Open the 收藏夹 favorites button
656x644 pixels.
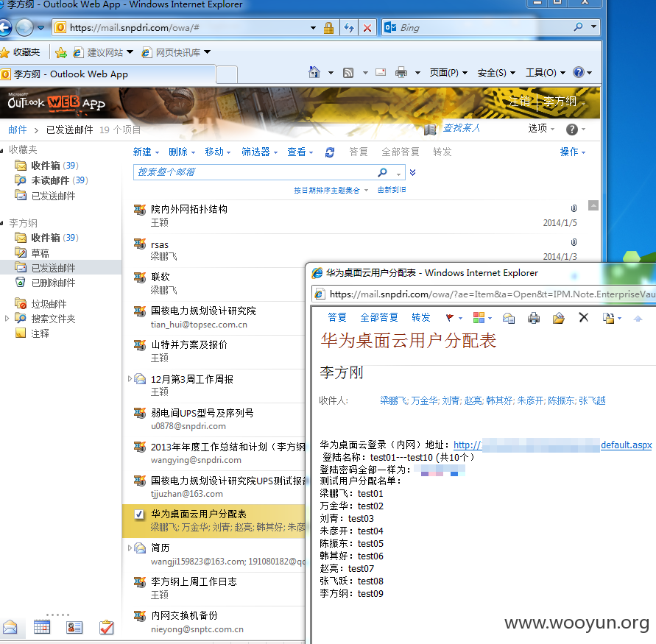21,52
